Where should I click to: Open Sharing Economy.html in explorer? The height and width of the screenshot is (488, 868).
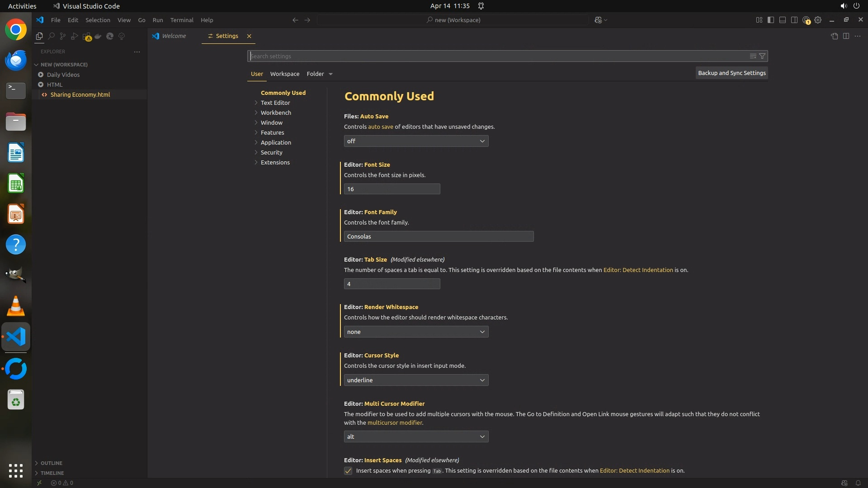80,94
